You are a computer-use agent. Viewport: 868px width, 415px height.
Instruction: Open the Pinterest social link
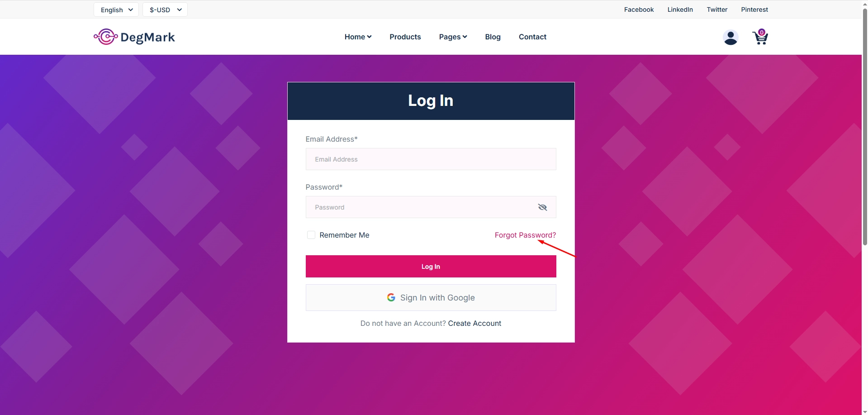[x=754, y=10]
